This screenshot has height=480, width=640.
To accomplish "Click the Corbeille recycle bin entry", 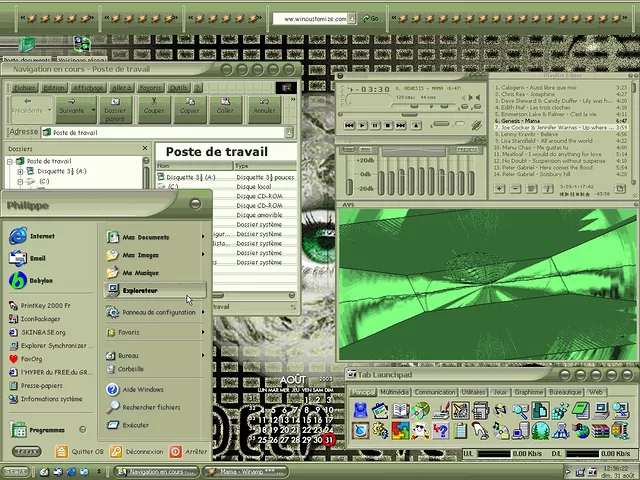I will (132, 369).
